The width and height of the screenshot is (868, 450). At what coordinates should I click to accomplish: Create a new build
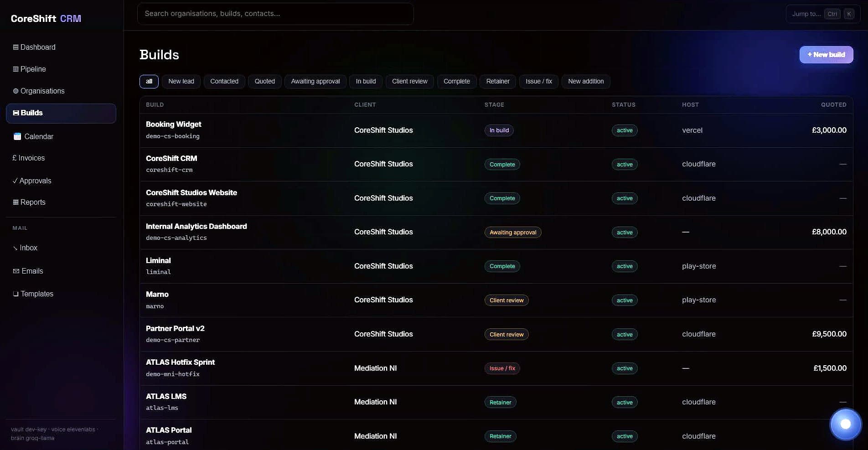[826, 55]
